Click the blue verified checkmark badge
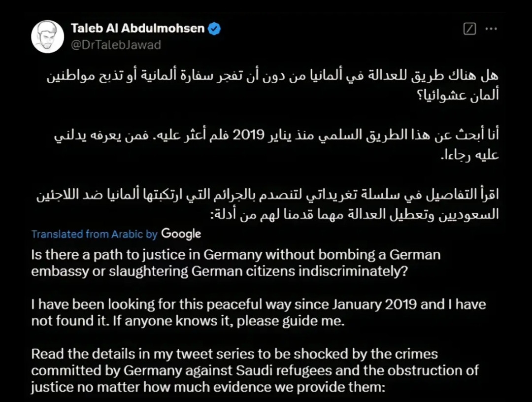Viewport: 532px width, 402px height. pos(214,29)
